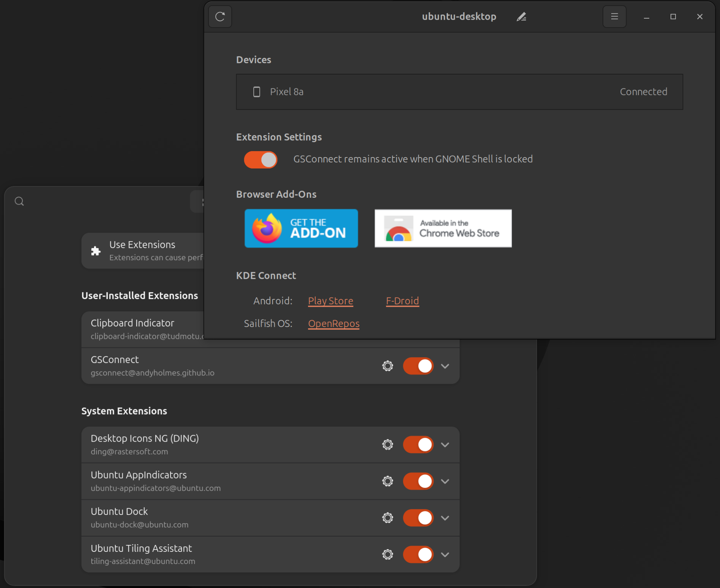Click the refresh devices button in GSConnect
This screenshot has width=720, height=588.
[220, 17]
